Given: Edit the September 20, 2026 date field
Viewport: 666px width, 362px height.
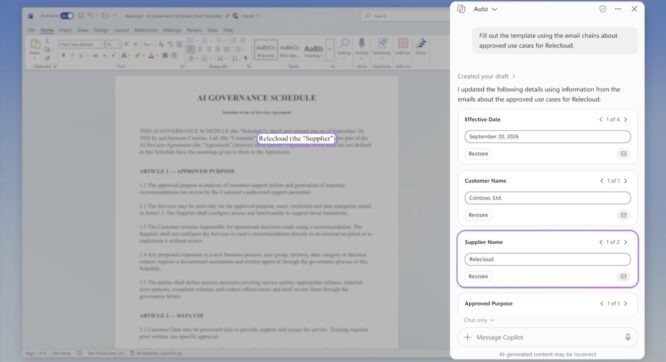Looking at the screenshot, I should pyautogui.click(x=547, y=136).
